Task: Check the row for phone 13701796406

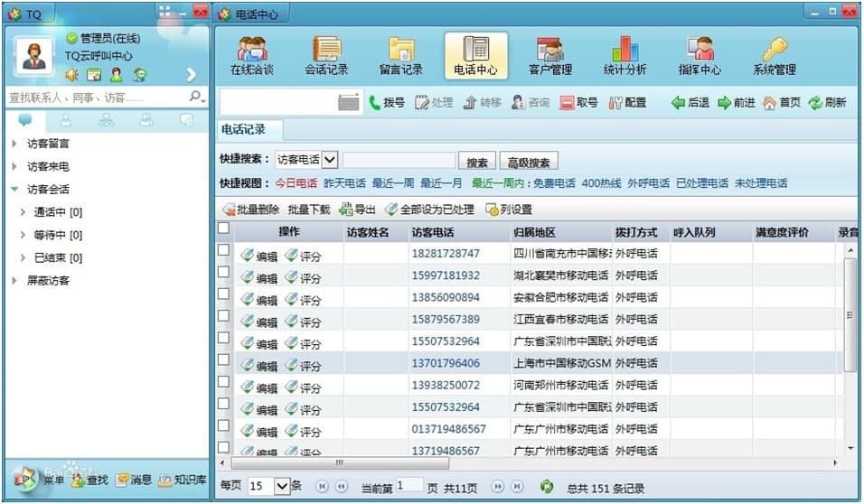Action: coord(223,362)
